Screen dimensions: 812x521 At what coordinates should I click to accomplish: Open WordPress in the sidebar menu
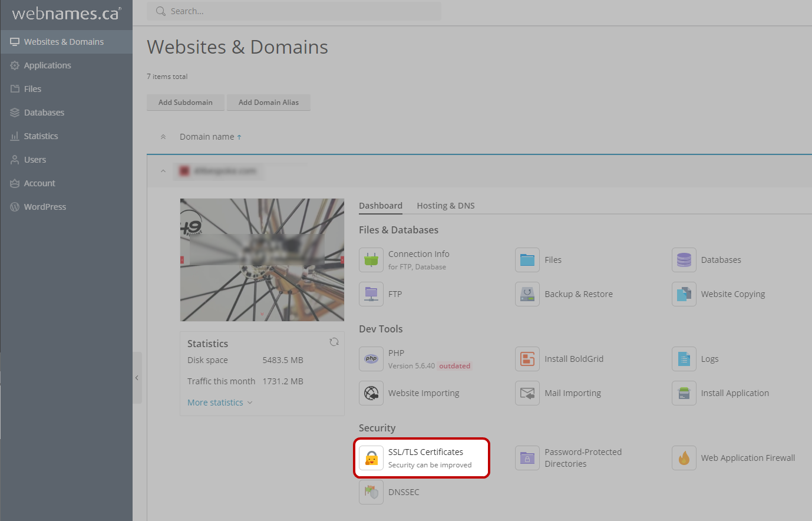tap(45, 207)
